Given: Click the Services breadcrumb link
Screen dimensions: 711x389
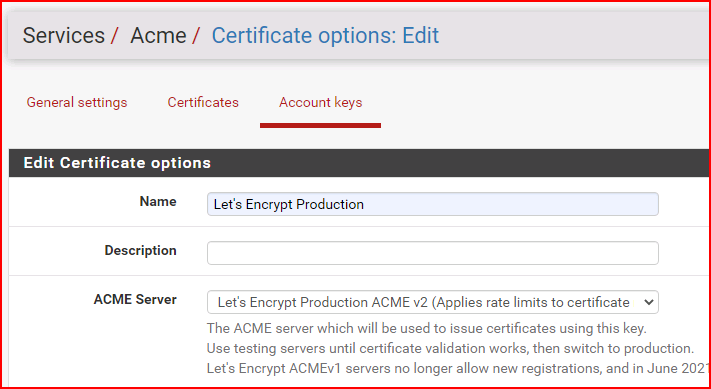Looking at the screenshot, I should point(63,35).
